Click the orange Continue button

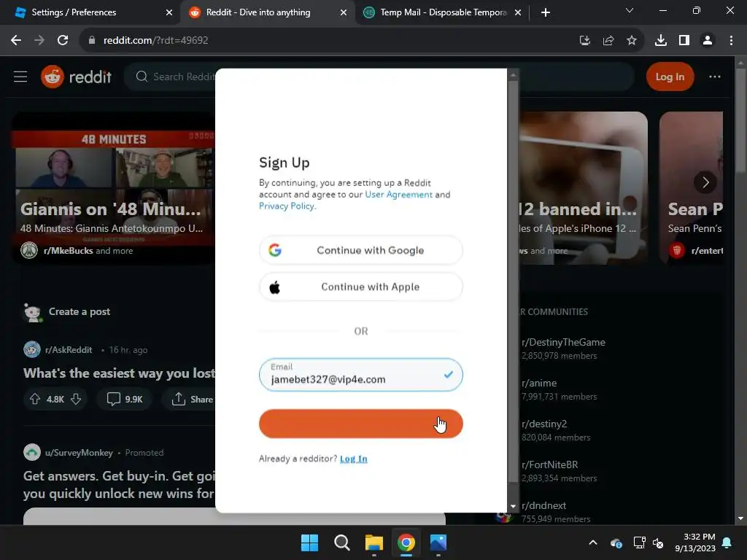pos(360,424)
